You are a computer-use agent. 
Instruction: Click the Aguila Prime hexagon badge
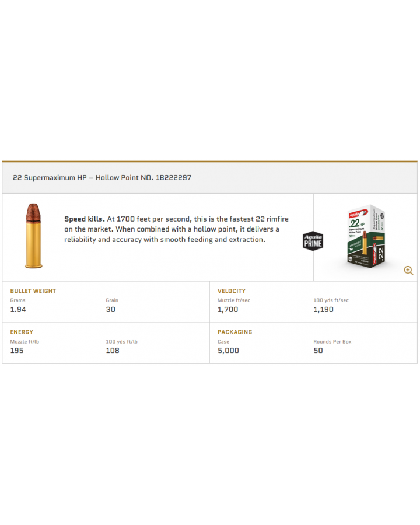[313, 241]
